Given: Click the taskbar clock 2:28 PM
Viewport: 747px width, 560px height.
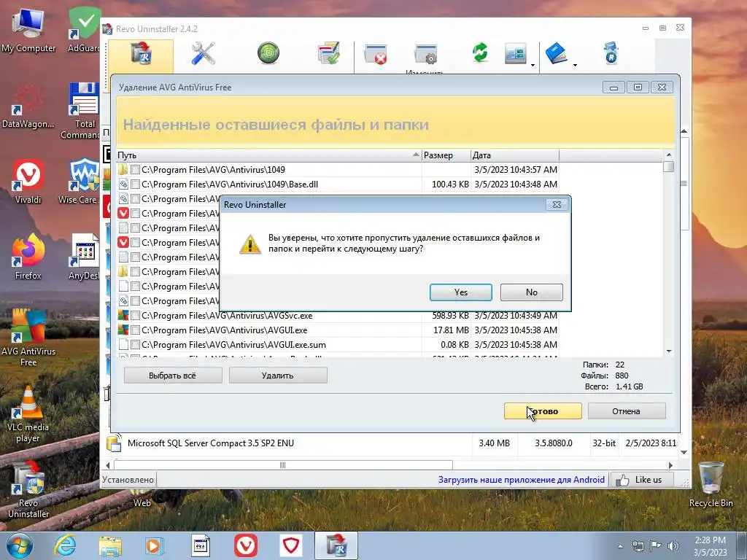Looking at the screenshot, I should click(x=710, y=546).
